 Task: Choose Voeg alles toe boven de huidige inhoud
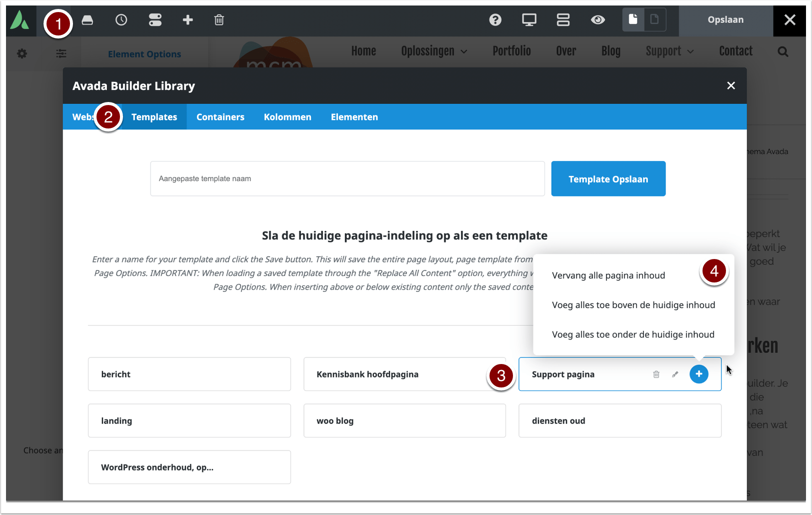(633, 305)
